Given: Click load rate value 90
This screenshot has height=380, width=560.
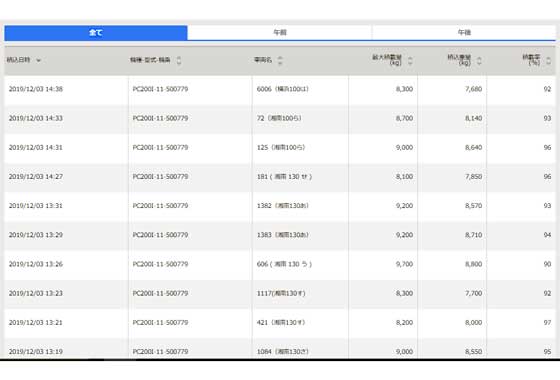Looking at the screenshot, I should 548,264.
